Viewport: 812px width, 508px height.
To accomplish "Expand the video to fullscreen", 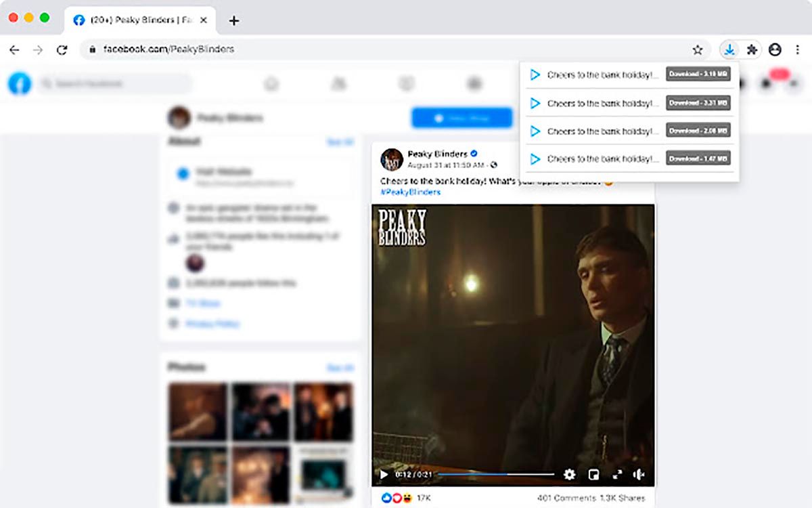I will [616, 475].
